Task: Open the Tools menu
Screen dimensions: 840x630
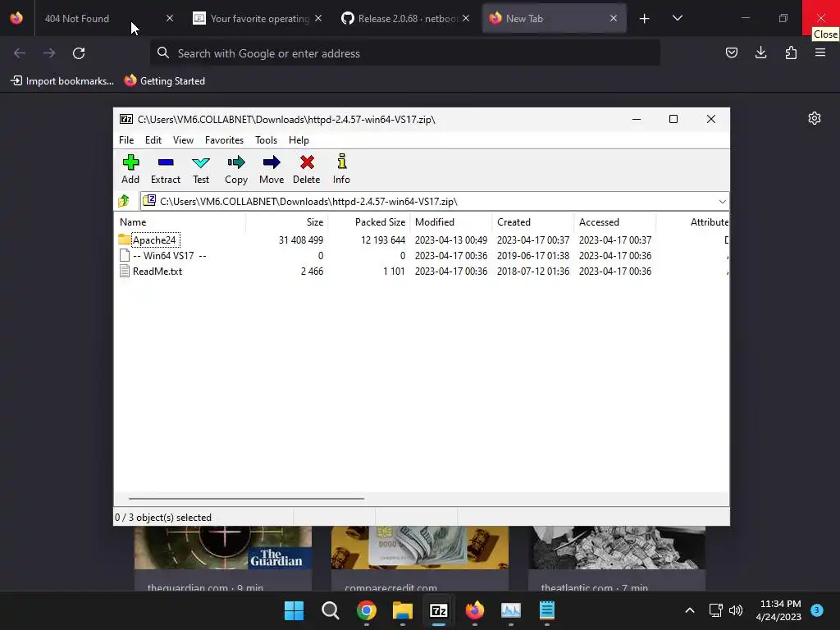Action: coord(267,139)
